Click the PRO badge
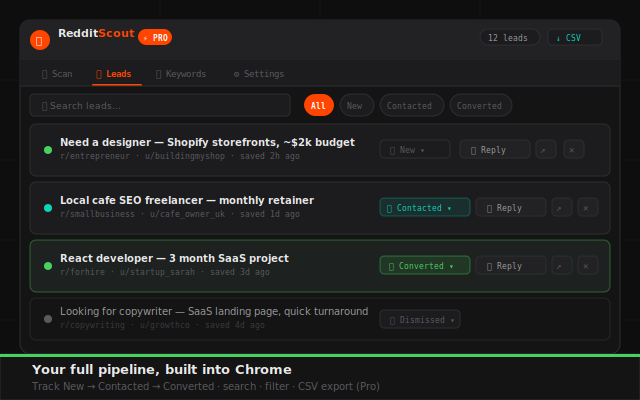Screen dimensions: 640x400 pos(155,38)
